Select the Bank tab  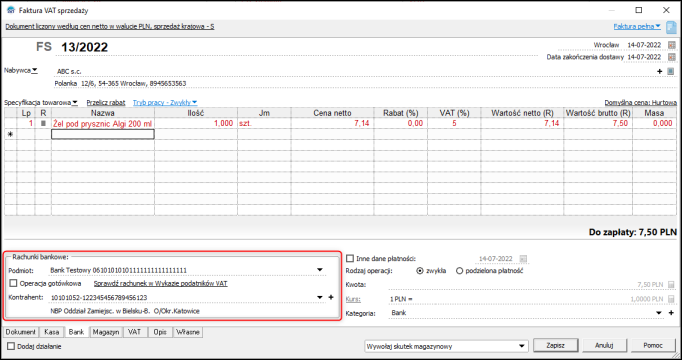pos(77,332)
